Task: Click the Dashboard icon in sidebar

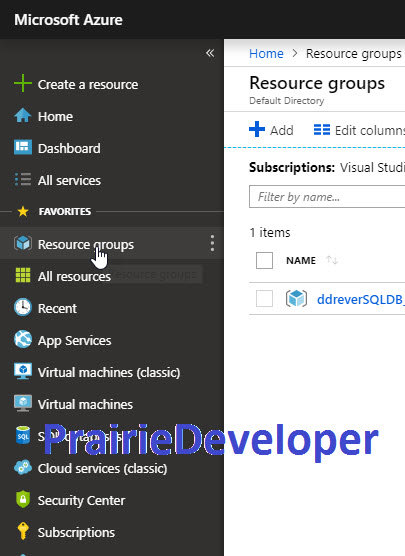Action: click(x=23, y=148)
